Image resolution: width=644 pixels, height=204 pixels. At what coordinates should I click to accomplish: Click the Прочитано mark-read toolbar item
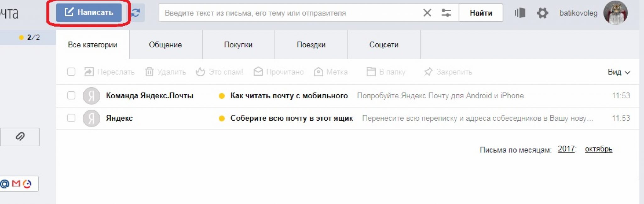pos(279,72)
